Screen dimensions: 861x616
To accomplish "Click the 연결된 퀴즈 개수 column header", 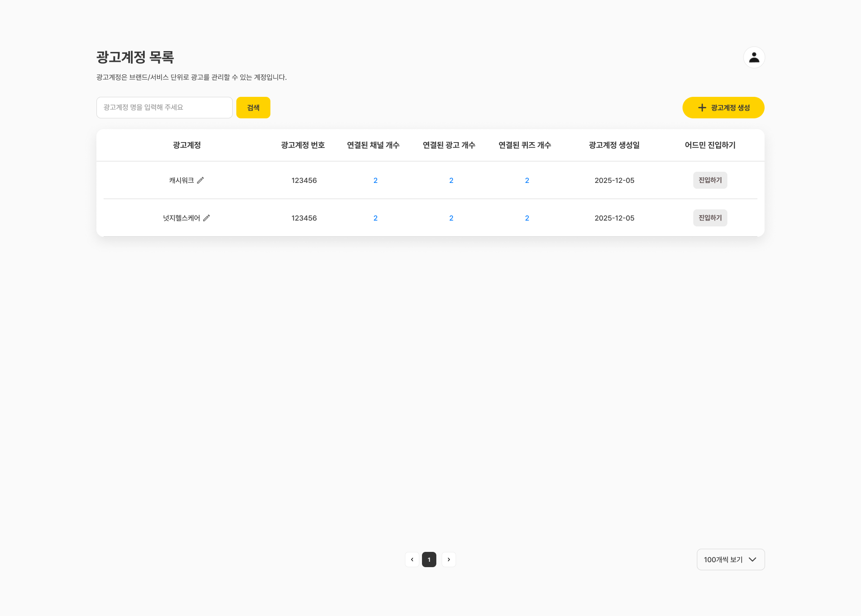I will (525, 145).
